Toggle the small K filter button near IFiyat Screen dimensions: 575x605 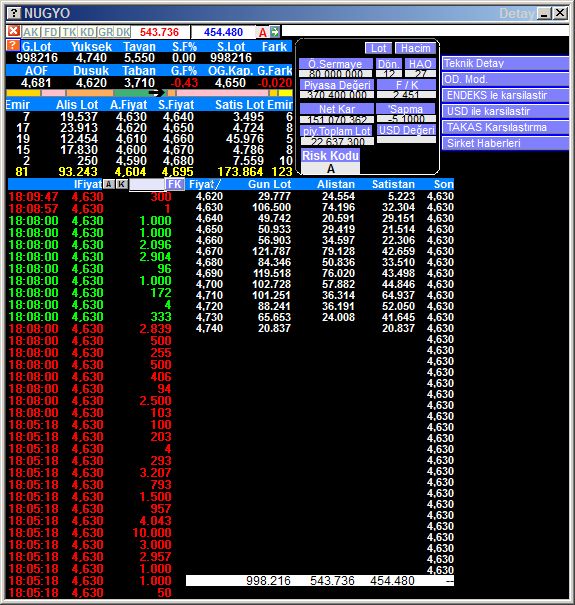pos(122,184)
